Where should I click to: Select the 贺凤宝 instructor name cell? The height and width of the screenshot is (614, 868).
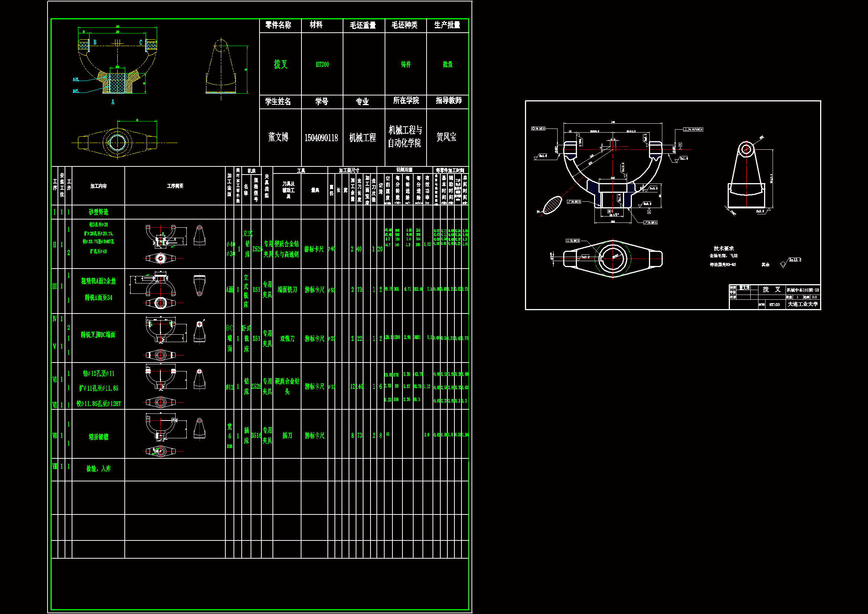447,137
